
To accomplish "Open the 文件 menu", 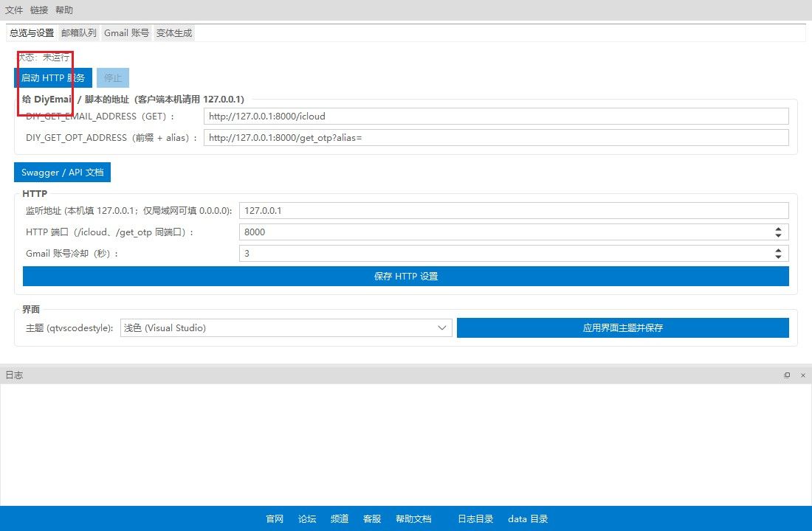I will tap(14, 10).
